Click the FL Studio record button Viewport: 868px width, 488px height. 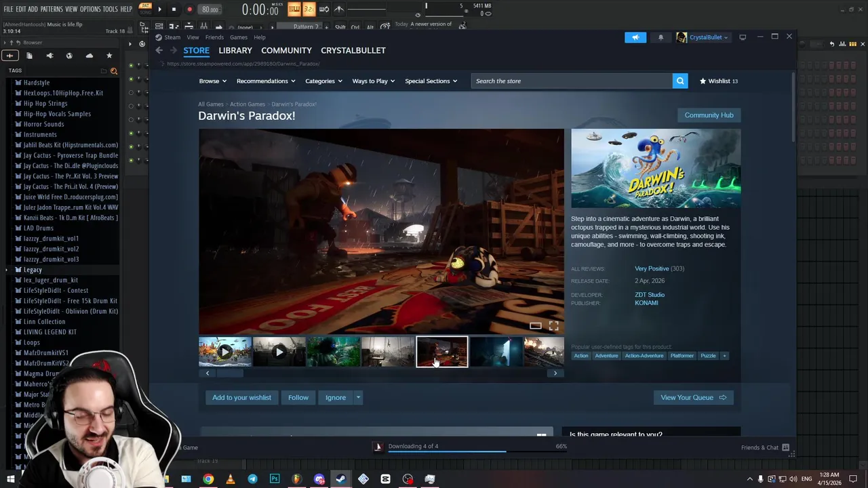(189, 9)
